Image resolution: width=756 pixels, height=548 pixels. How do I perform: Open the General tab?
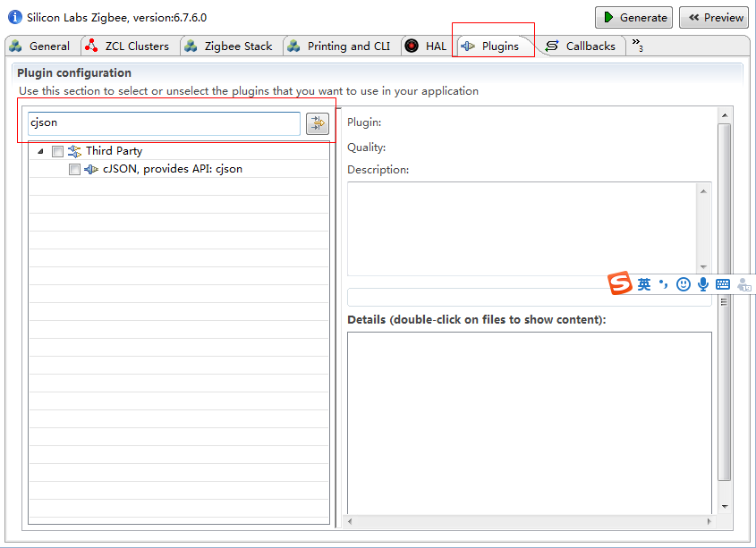pos(40,46)
